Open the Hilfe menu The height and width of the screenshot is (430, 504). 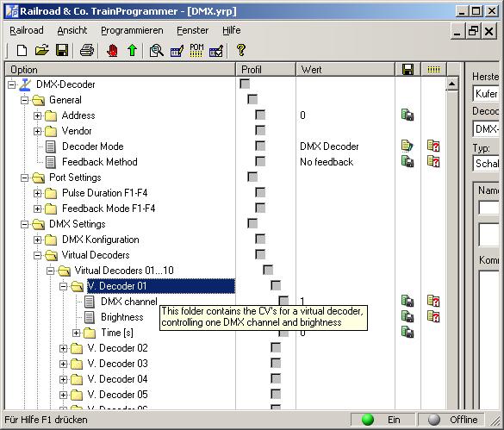[232, 30]
